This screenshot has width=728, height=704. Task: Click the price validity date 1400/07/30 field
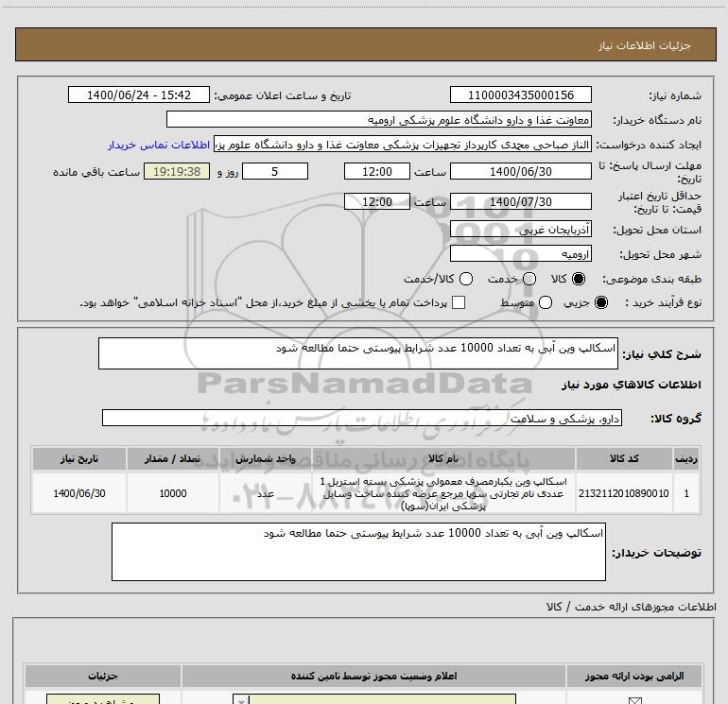pos(520,201)
